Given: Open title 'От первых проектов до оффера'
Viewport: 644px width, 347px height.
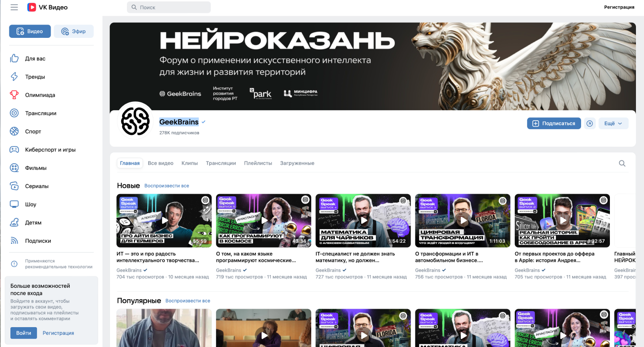Looking at the screenshot, I should 555,257.
